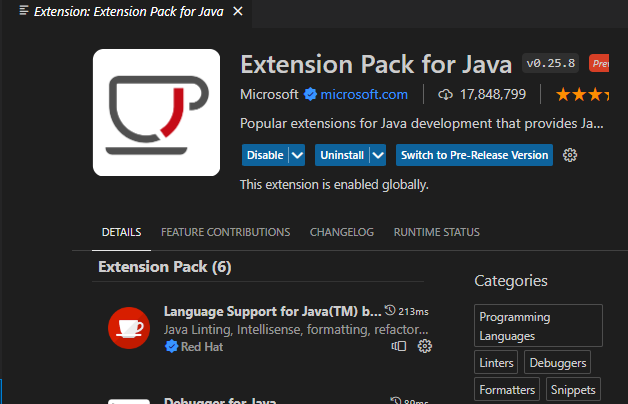
Task: Open Language Support for Java(TM) extension
Action: [272, 312]
